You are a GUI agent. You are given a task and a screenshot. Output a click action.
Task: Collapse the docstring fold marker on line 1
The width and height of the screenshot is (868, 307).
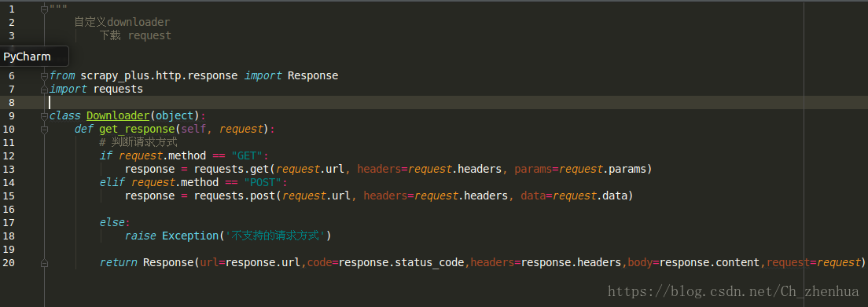pyautogui.click(x=44, y=9)
